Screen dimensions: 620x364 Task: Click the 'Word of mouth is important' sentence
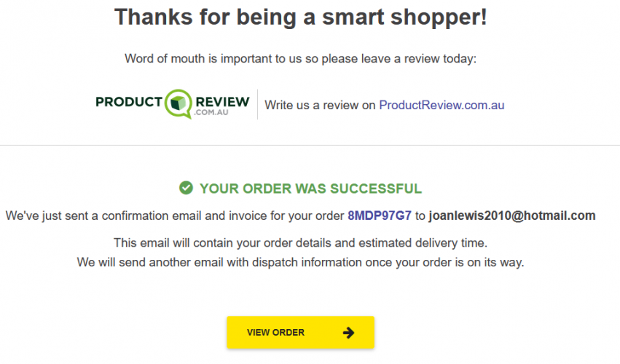pyautogui.click(x=300, y=59)
